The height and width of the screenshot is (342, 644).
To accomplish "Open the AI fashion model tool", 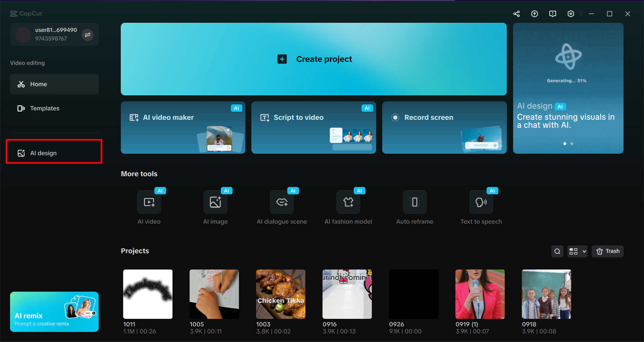I will pos(348,206).
